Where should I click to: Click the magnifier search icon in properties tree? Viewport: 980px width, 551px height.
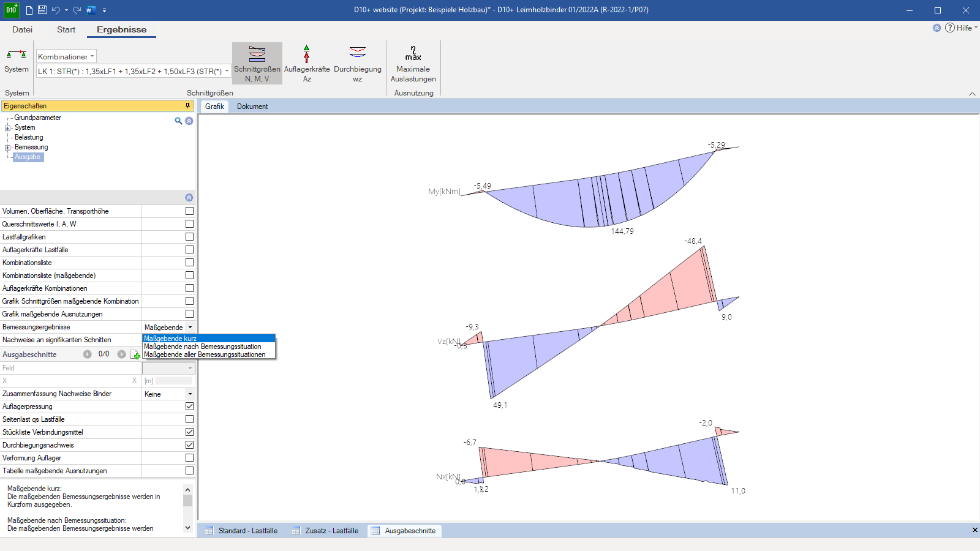point(178,121)
